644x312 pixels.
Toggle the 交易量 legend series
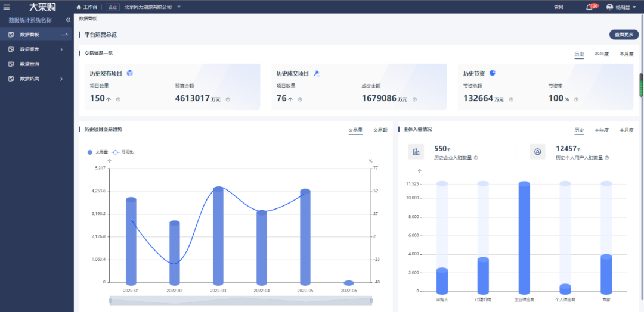97,152
